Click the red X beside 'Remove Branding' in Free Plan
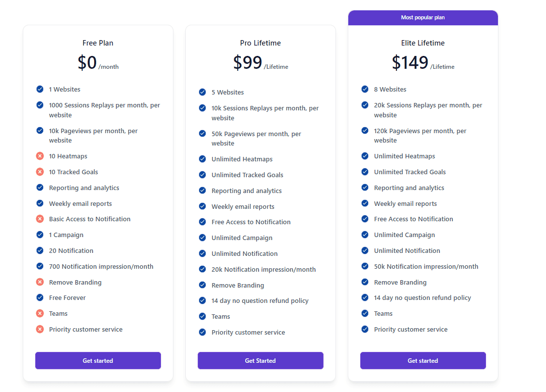Image resolution: width=546 pixels, height=392 pixels. pyautogui.click(x=40, y=282)
